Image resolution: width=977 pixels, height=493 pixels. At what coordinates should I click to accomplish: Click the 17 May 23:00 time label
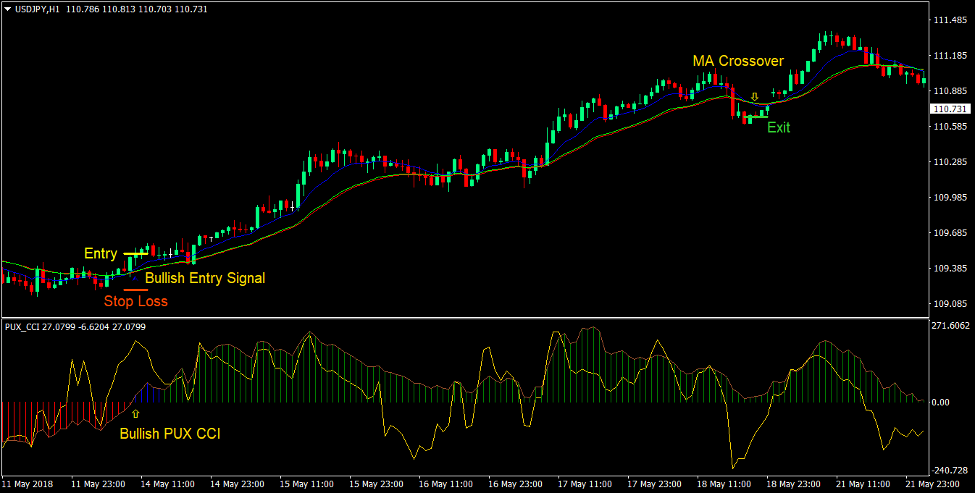654,484
